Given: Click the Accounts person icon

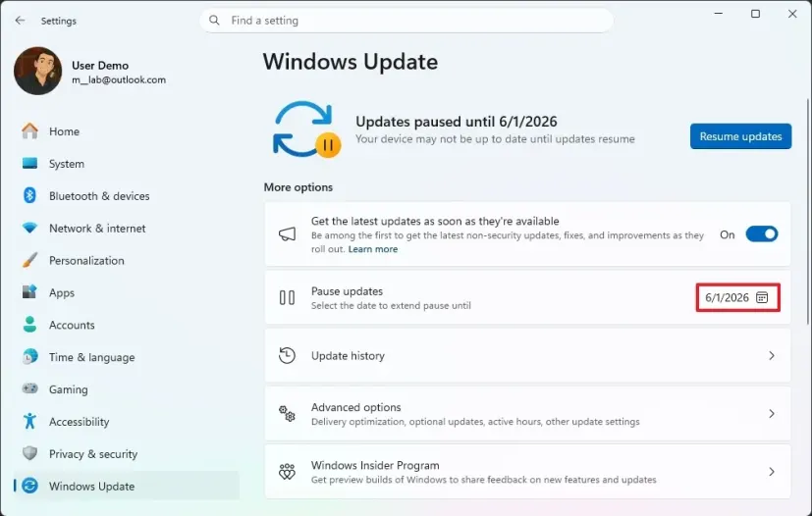Looking at the screenshot, I should pyautogui.click(x=30, y=325).
